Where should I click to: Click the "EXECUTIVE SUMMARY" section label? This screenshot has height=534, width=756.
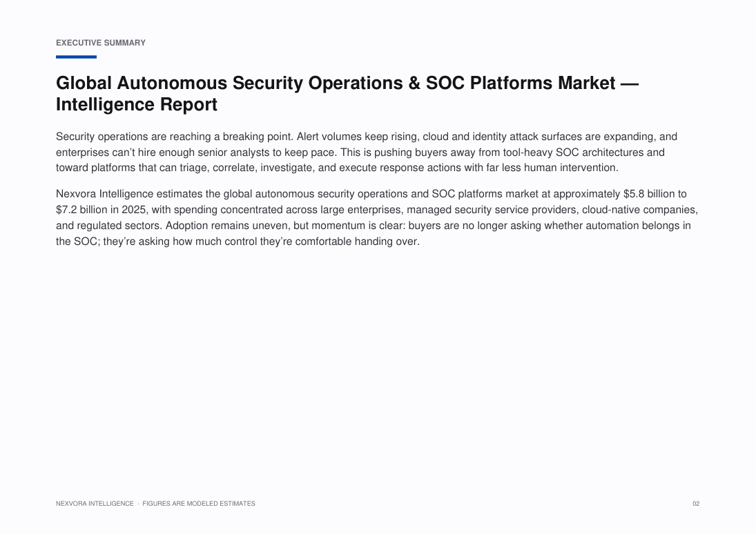click(101, 43)
